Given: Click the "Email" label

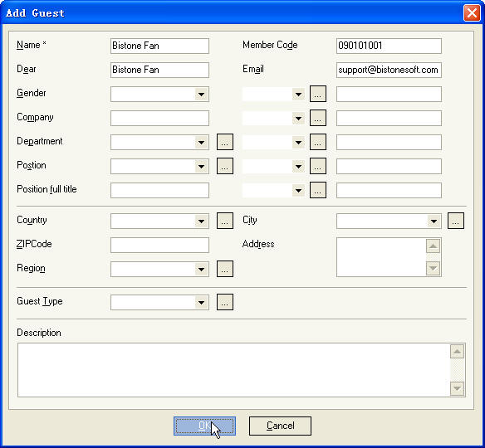Looking at the screenshot, I should tap(253, 69).
